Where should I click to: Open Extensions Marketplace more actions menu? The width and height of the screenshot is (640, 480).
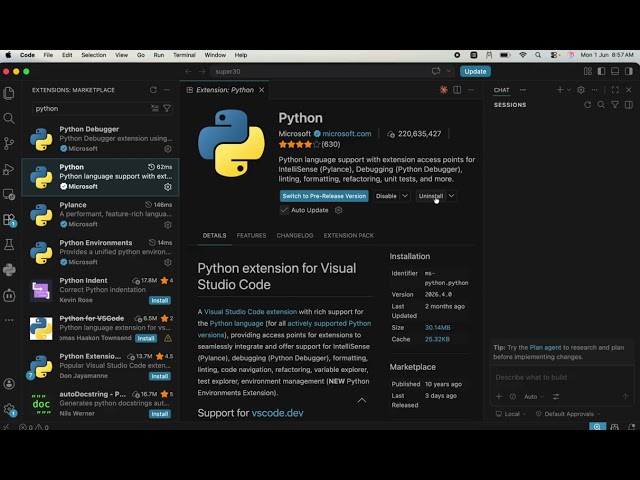[x=167, y=90]
